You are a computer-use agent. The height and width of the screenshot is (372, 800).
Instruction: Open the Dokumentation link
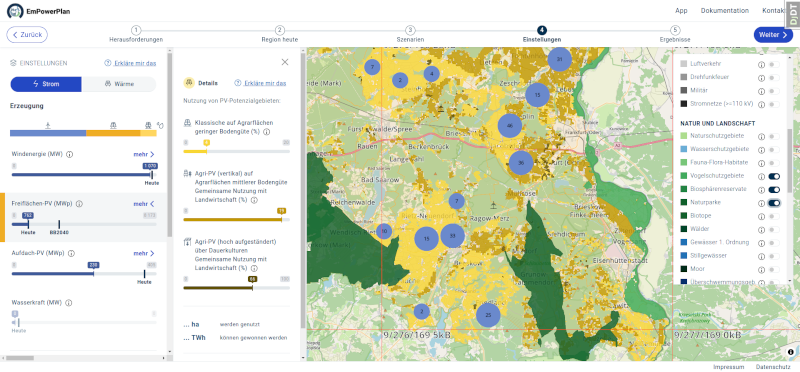724,11
